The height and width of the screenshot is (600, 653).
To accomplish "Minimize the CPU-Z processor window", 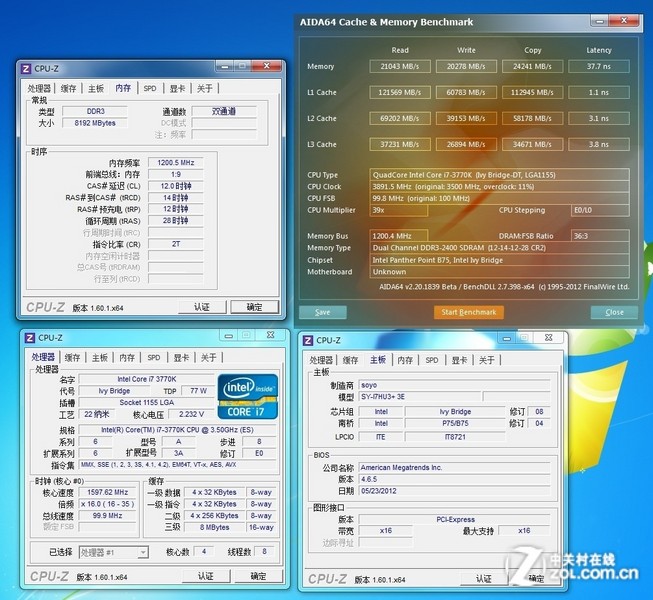I will [229, 335].
